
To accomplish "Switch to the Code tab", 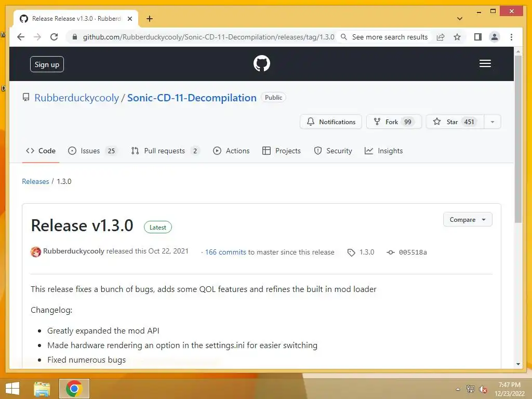I will [x=41, y=151].
